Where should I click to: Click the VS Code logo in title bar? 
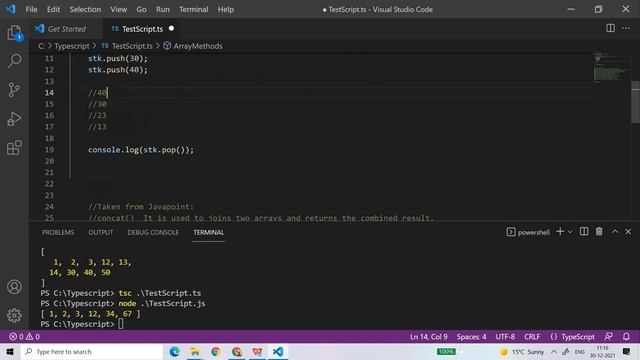10,9
